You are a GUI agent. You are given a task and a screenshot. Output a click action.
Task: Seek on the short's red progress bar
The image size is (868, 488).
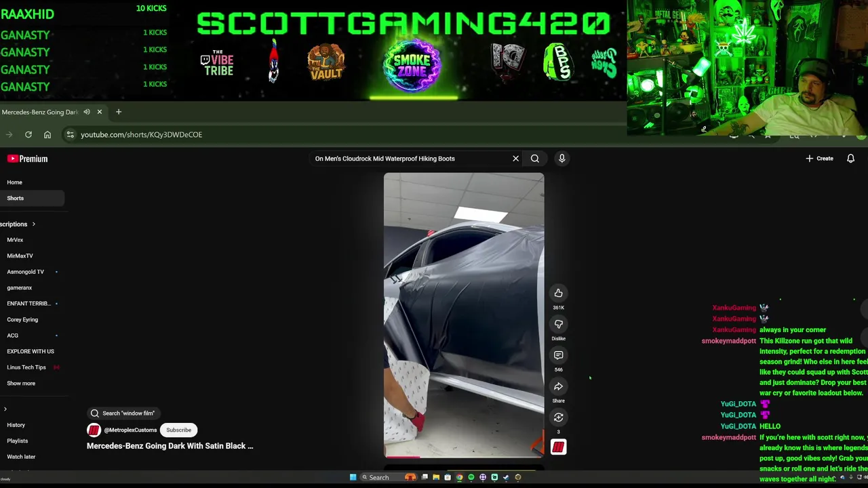(x=464, y=457)
